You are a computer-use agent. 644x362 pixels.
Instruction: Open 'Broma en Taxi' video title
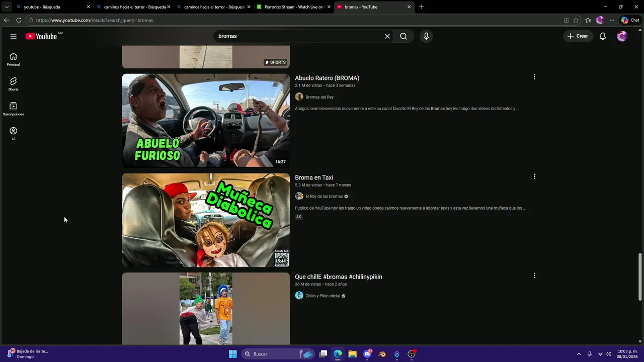pos(314,177)
